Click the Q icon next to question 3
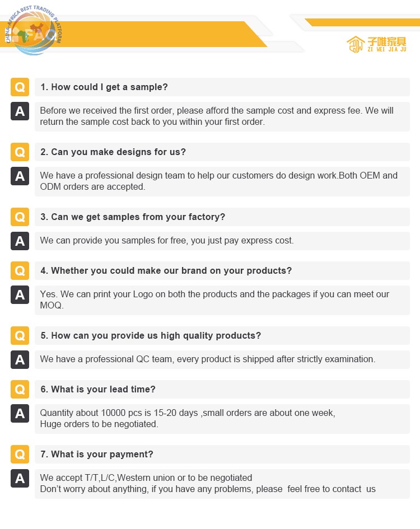The height and width of the screenshot is (529, 420). tap(20, 217)
